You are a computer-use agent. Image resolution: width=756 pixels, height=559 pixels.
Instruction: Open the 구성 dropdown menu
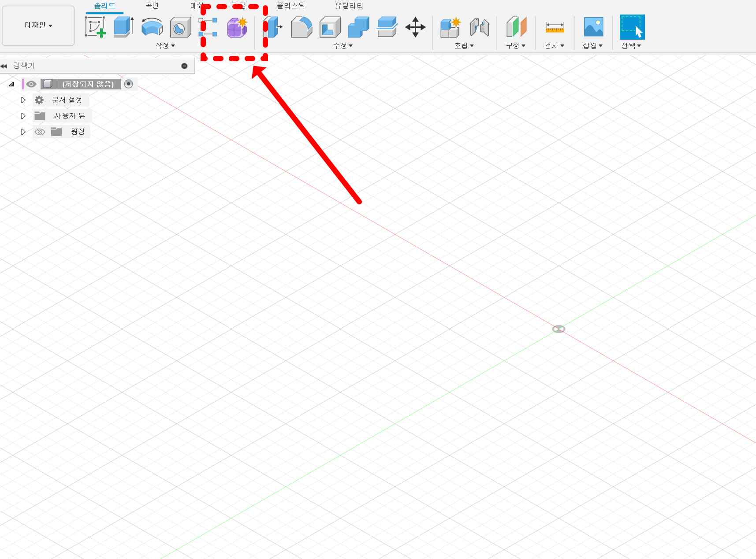(516, 45)
